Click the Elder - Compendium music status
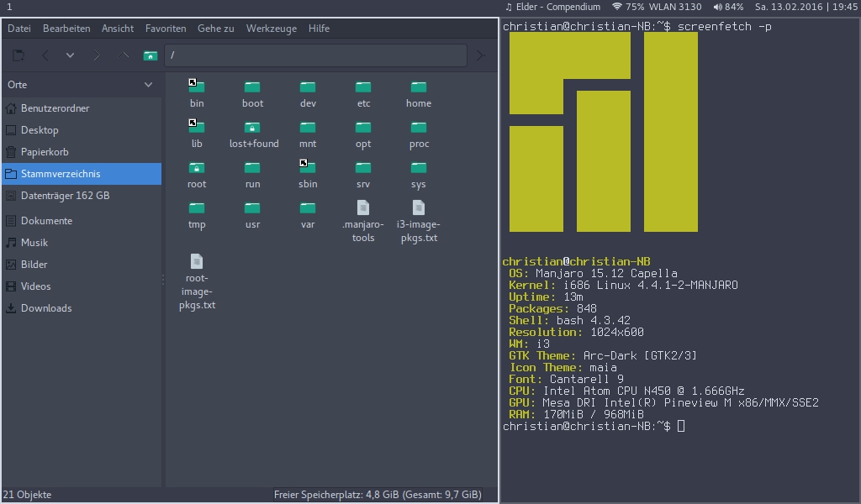The height and width of the screenshot is (504, 861). (x=553, y=7)
